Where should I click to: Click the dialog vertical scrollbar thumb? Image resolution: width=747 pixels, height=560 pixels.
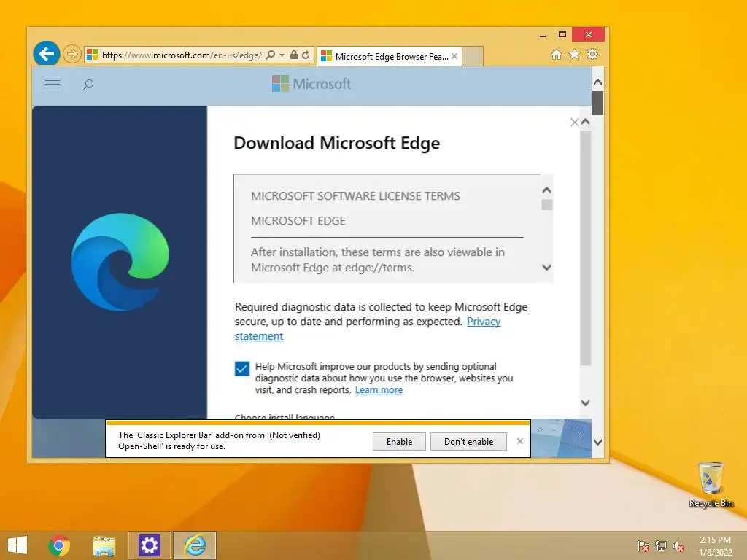[x=586, y=248]
